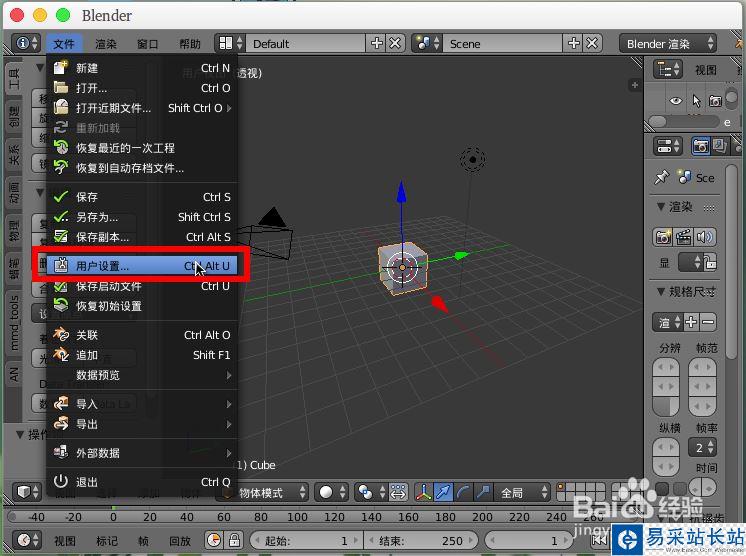Viewport: 746px width, 556px height.
Task: Open User Preferences (用户设置) menu entry
Action: [141, 266]
